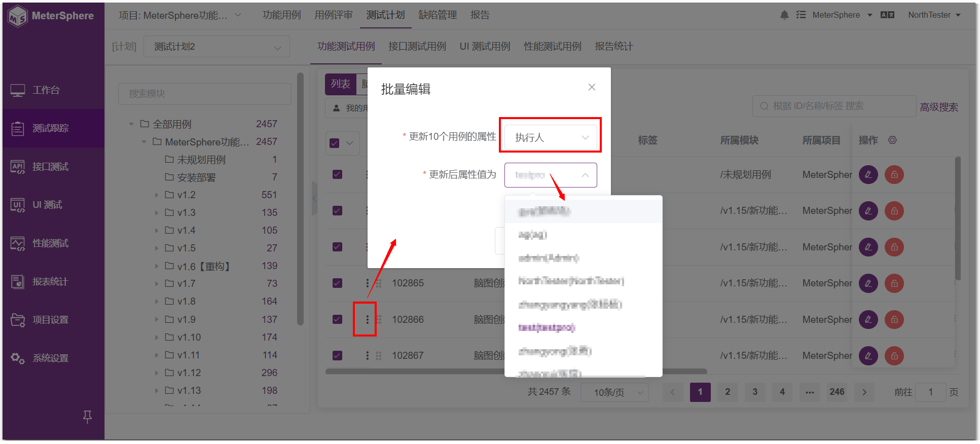Click the 列表 list view button
The image size is (980, 444).
341,84
